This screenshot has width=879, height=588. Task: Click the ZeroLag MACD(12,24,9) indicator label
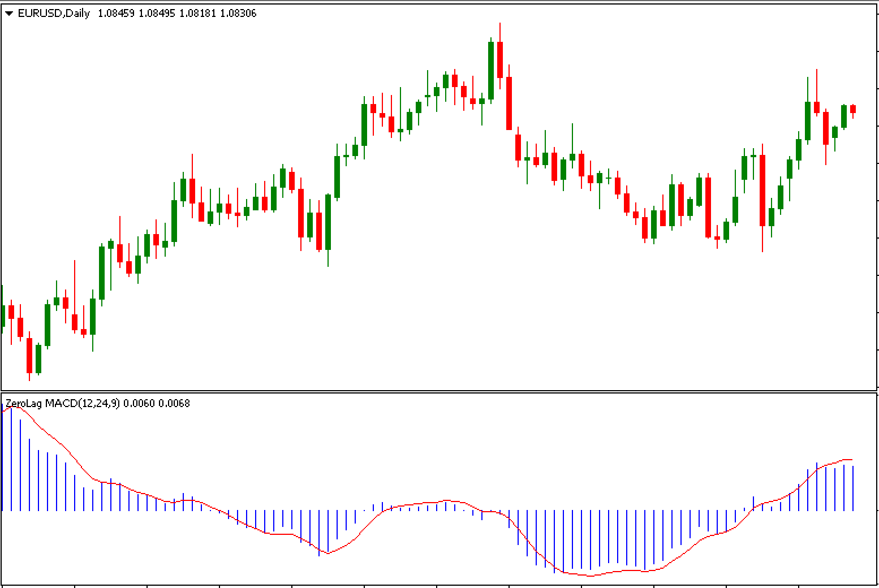pos(62,403)
